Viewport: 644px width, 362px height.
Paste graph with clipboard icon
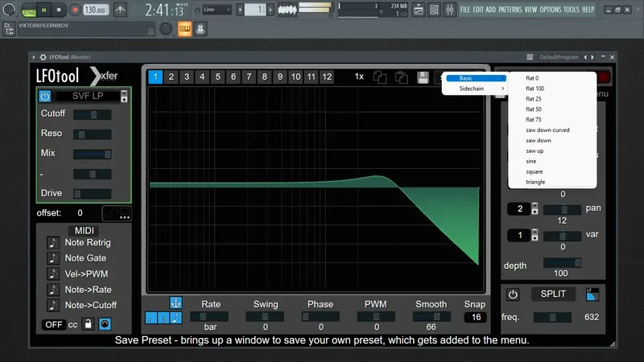click(x=401, y=77)
